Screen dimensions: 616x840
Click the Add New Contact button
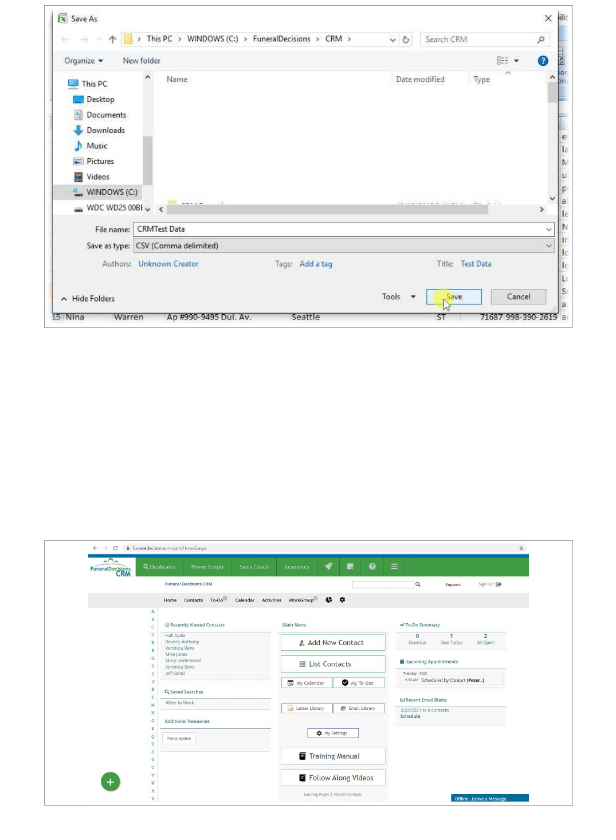coord(333,643)
